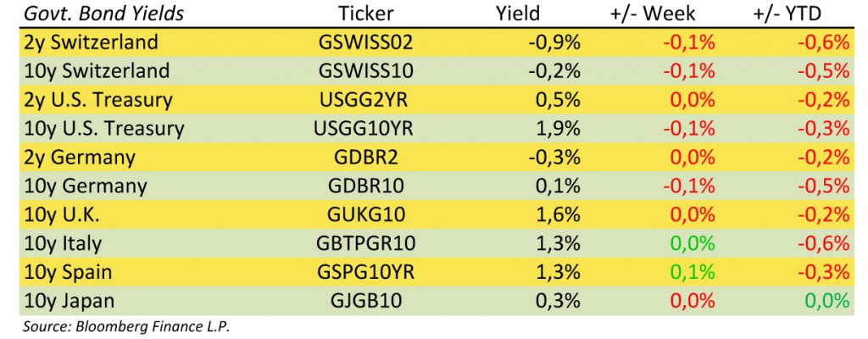Click the Source: Bloomberg Finance L.P. footnote
The width and height of the screenshot is (868, 339).
(x=126, y=327)
